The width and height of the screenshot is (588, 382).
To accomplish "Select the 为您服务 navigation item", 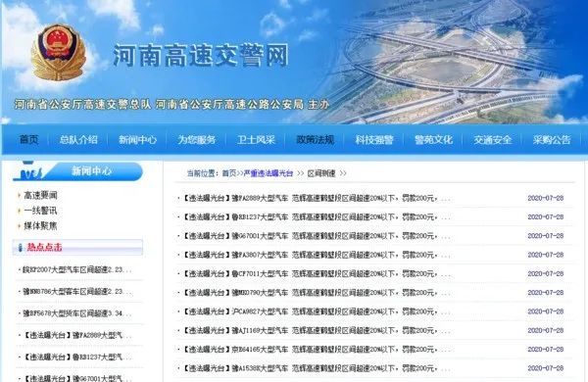I will [197, 140].
